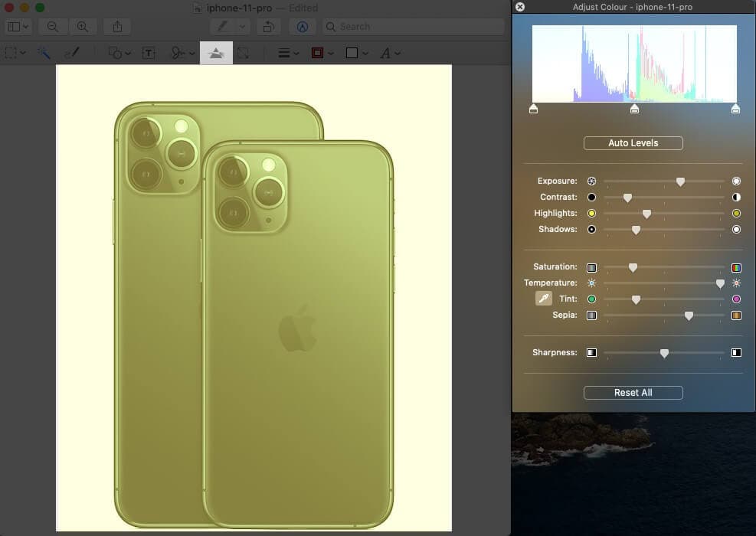Click the Sepia slider knob
The height and width of the screenshot is (536, 756).
(x=689, y=315)
